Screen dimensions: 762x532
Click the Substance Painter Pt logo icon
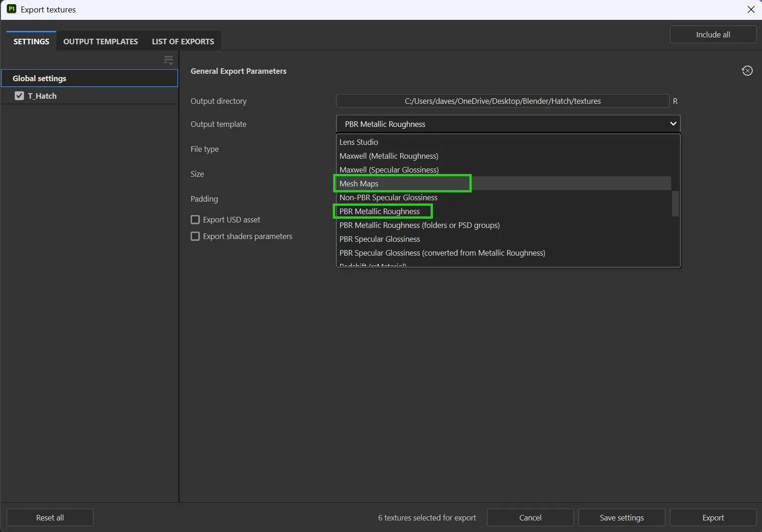11,9
